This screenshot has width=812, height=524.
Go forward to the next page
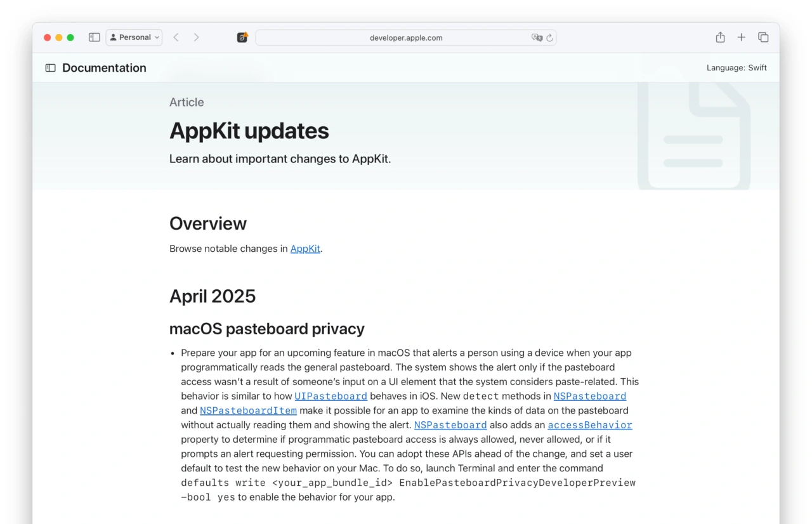pyautogui.click(x=197, y=37)
